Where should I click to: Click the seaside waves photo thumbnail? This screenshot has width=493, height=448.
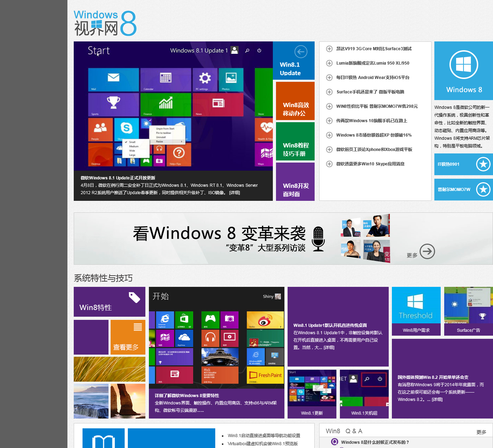click(91, 401)
